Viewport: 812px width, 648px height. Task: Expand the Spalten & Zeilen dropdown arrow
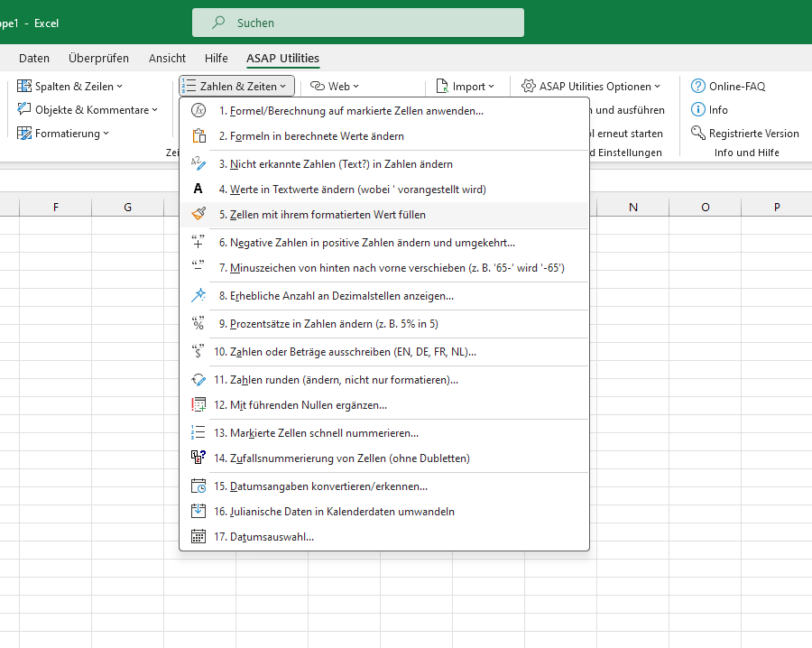pos(120,87)
